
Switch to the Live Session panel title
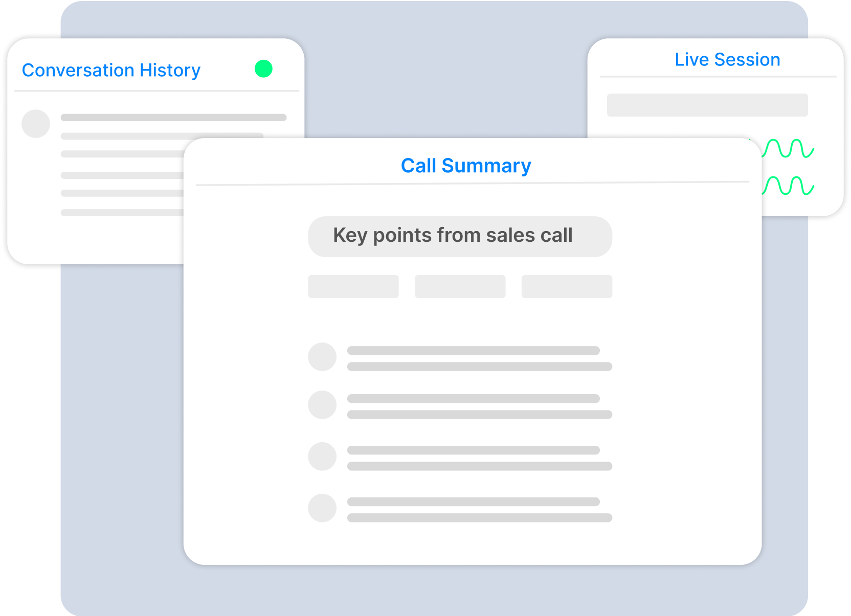point(727,59)
